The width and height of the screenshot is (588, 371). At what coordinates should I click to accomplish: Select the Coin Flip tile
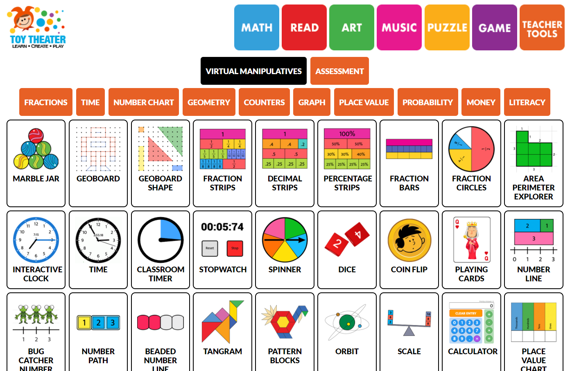(x=409, y=250)
